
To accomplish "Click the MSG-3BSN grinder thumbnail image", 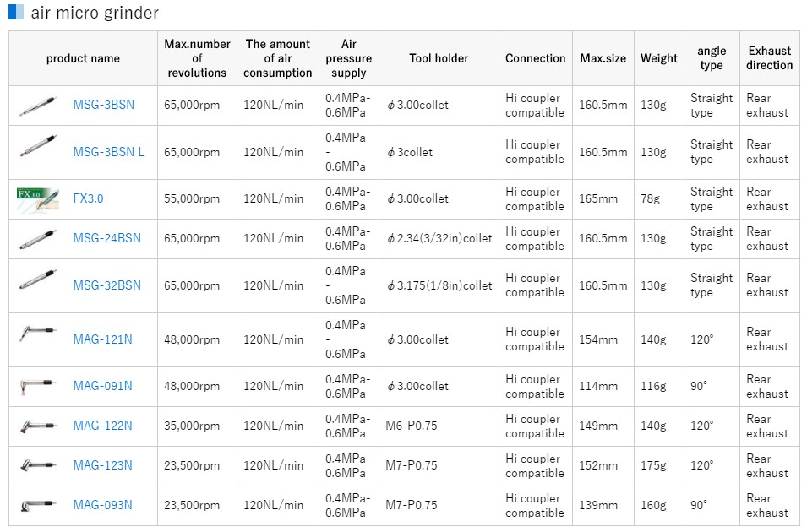I will (x=38, y=106).
